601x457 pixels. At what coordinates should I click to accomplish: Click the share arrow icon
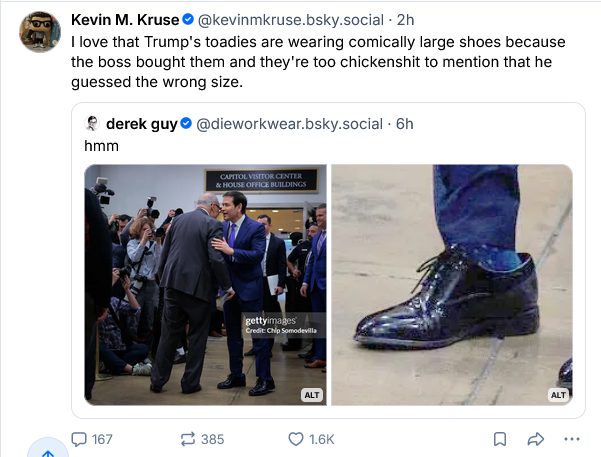click(535, 439)
